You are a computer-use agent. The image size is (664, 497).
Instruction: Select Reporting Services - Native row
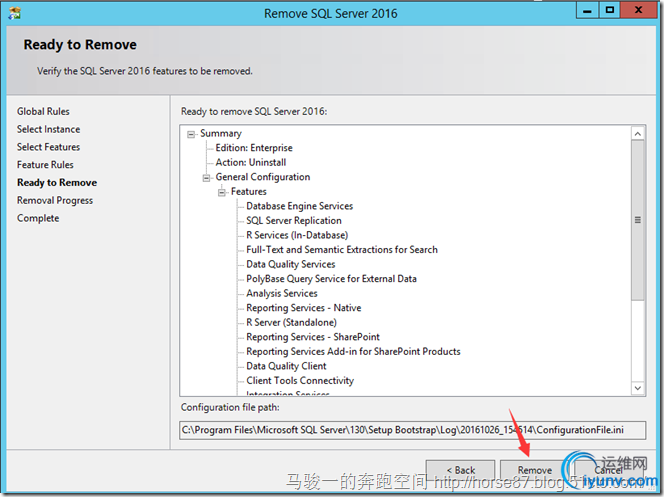pyautogui.click(x=304, y=308)
